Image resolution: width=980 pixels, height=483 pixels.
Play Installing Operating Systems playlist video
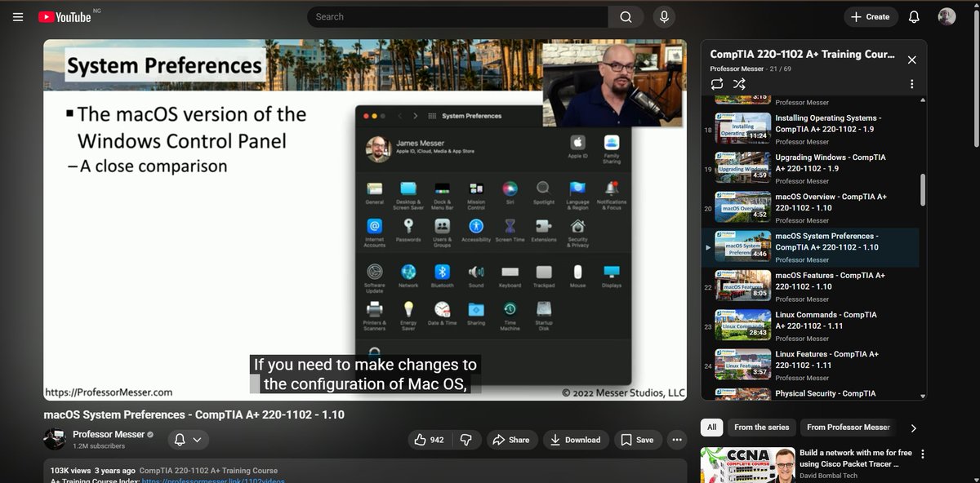click(x=810, y=129)
